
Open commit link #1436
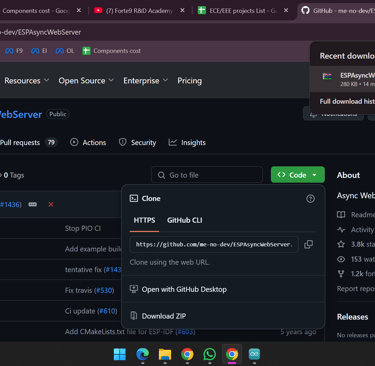[11, 204]
